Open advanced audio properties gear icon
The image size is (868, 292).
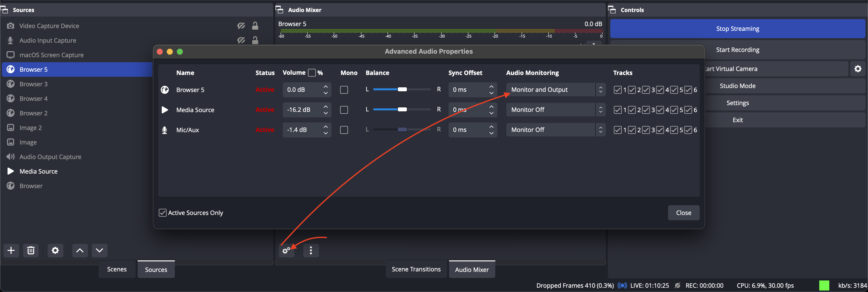tap(286, 251)
